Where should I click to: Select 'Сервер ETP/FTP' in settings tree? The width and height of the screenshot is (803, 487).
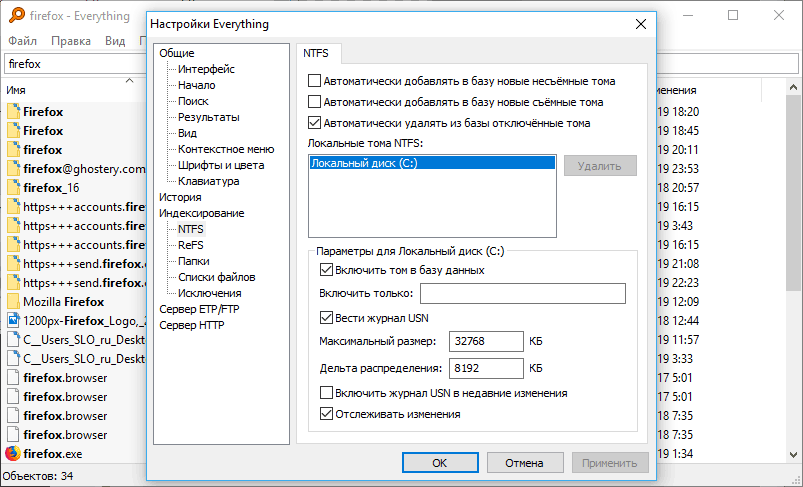coord(199,309)
